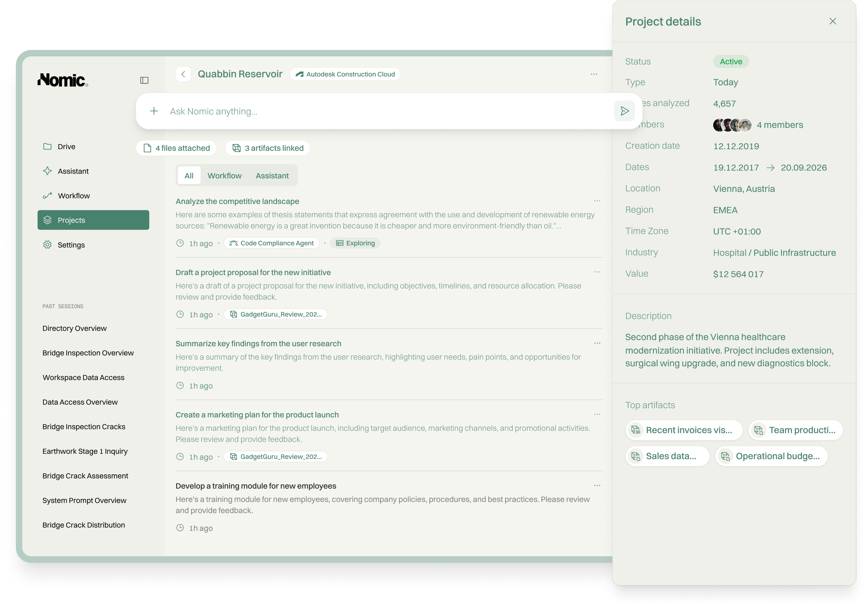The width and height of the screenshot is (868, 609).
Task: Click the plus attach icon
Action: tap(154, 111)
